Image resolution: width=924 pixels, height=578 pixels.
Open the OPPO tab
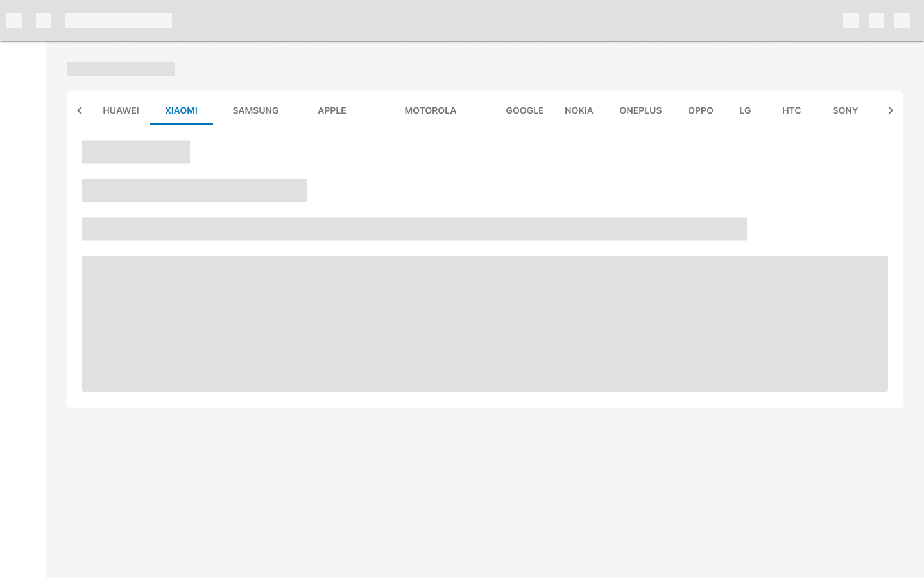701,110
